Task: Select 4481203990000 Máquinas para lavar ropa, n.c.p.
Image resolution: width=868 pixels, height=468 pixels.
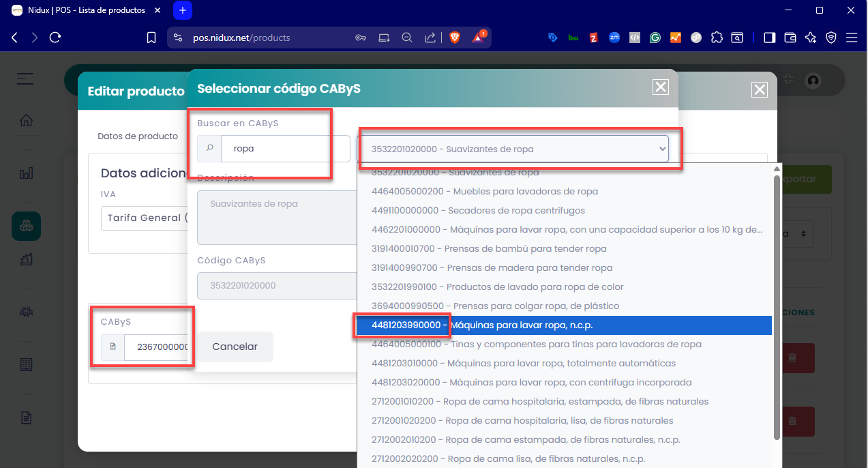Action: [x=563, y=325]
